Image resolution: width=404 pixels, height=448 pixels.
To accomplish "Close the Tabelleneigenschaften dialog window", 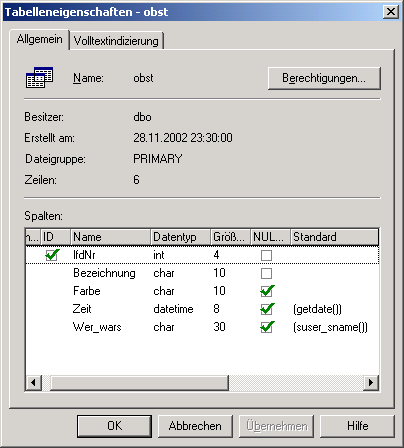I will 391,12.
